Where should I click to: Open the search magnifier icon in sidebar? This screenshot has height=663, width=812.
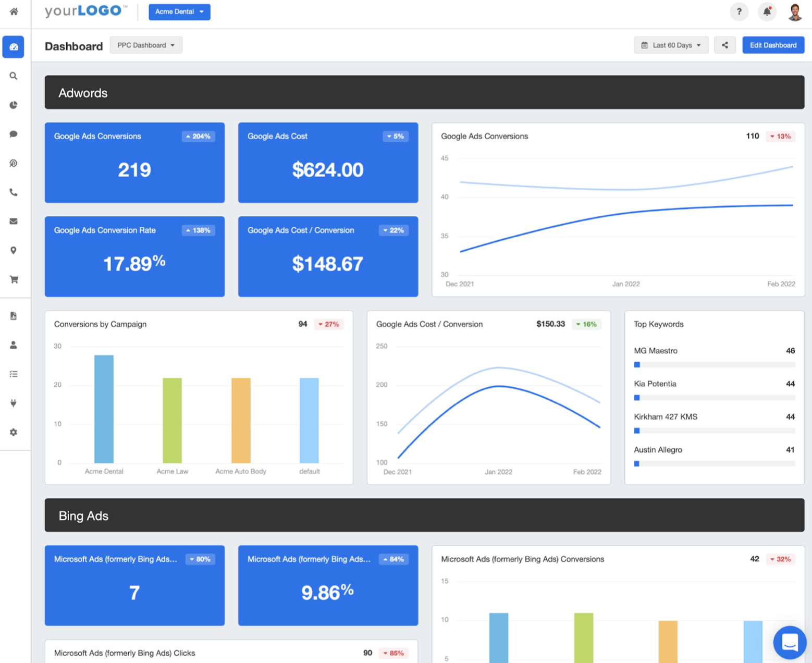tap(14, 76)
